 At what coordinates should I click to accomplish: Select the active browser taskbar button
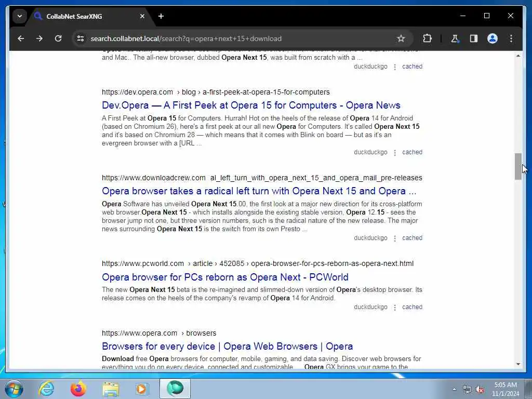pos(175,389)
